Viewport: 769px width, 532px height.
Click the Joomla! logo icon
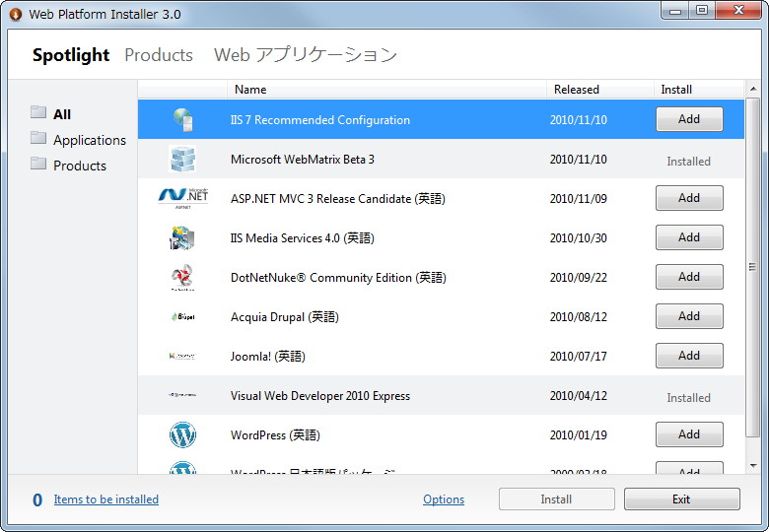point(182,356)
